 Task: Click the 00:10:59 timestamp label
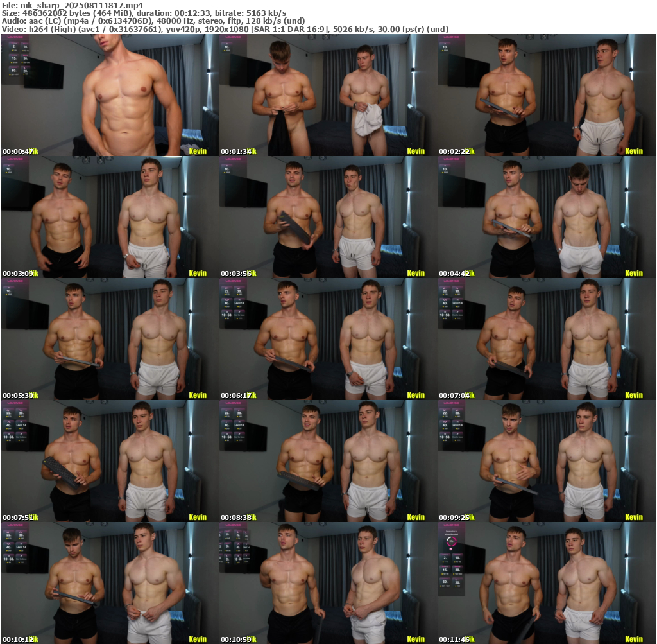coord(236,639)
